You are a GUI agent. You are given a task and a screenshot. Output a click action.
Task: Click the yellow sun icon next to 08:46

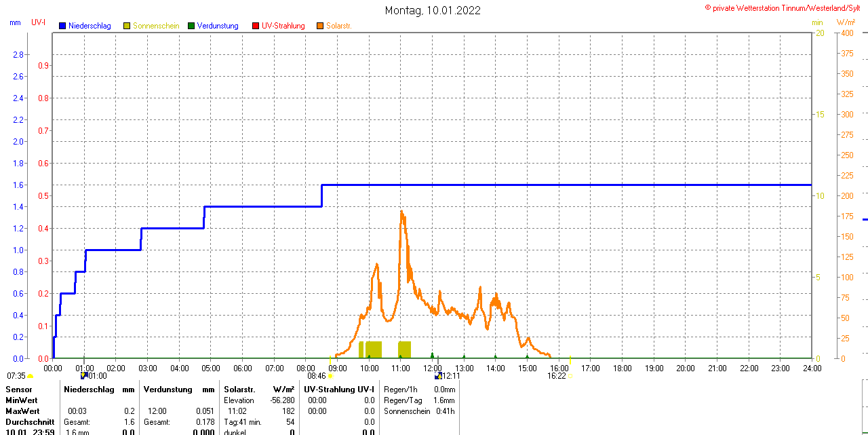pos(330,376)
